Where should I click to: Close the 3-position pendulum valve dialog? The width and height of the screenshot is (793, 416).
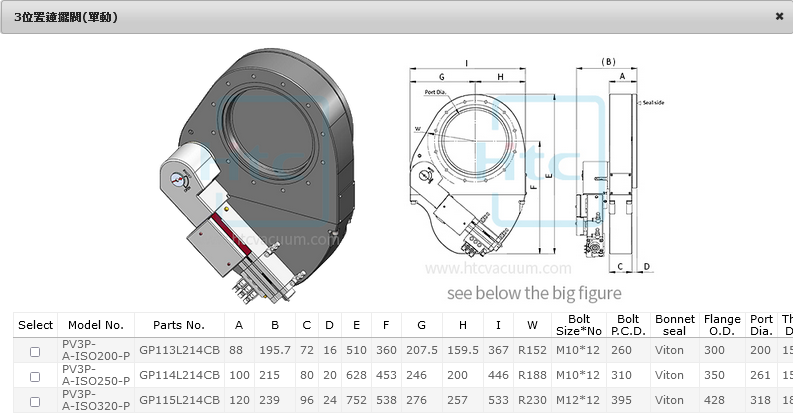click(x=779, y=16)
